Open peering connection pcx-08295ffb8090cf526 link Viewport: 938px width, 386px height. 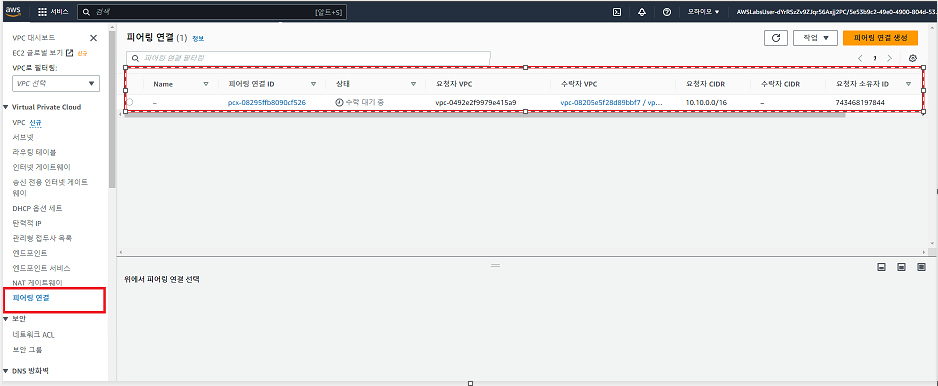click(267, 102)
